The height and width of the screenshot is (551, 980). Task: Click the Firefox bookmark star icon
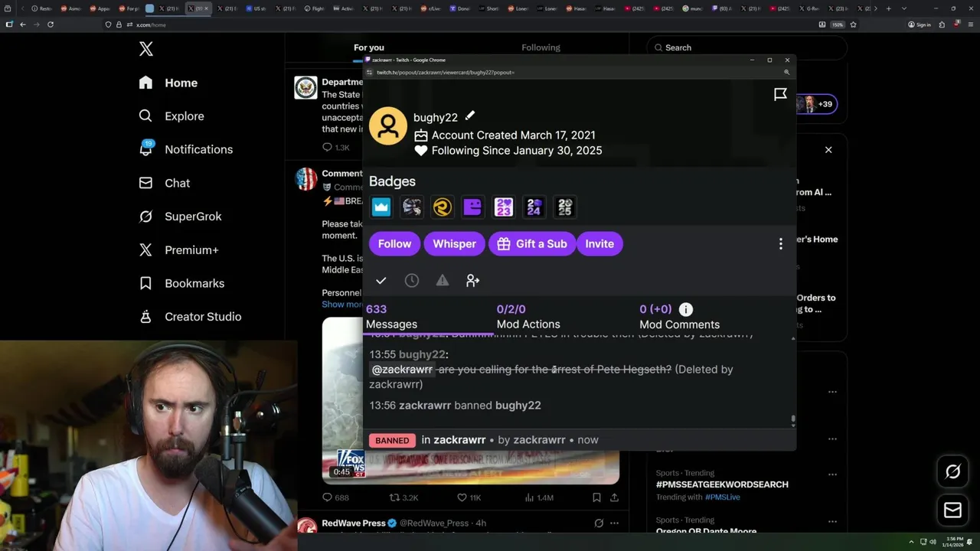coord(853,24)
